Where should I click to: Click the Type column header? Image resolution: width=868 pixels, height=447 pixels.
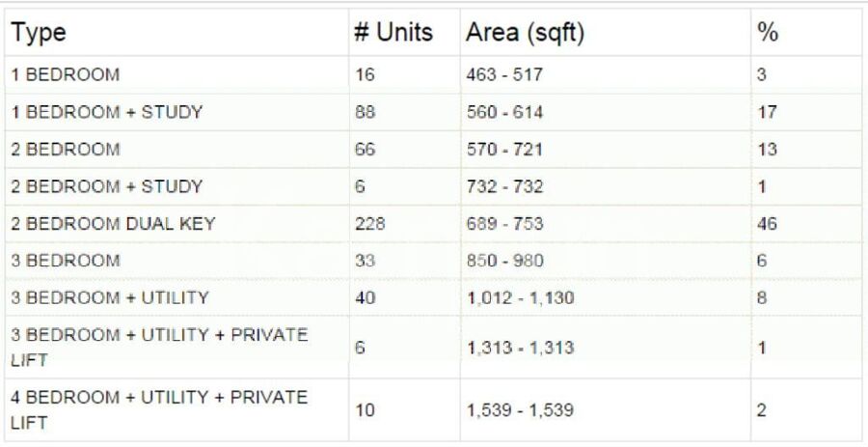[39, 33]
